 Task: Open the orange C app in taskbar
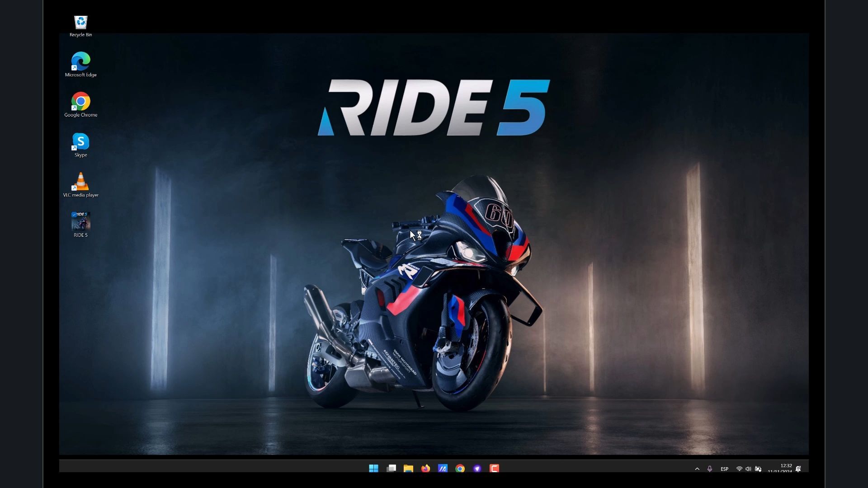coord(494,469)
